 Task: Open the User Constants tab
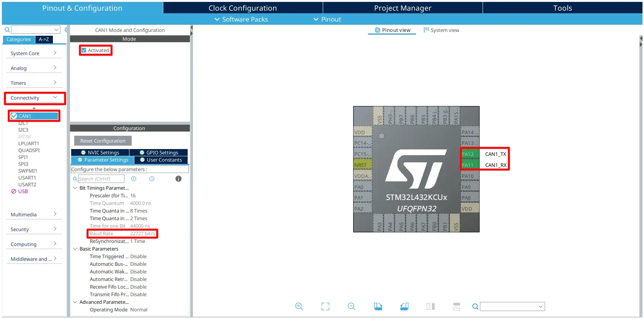click(x=161, y=160)
